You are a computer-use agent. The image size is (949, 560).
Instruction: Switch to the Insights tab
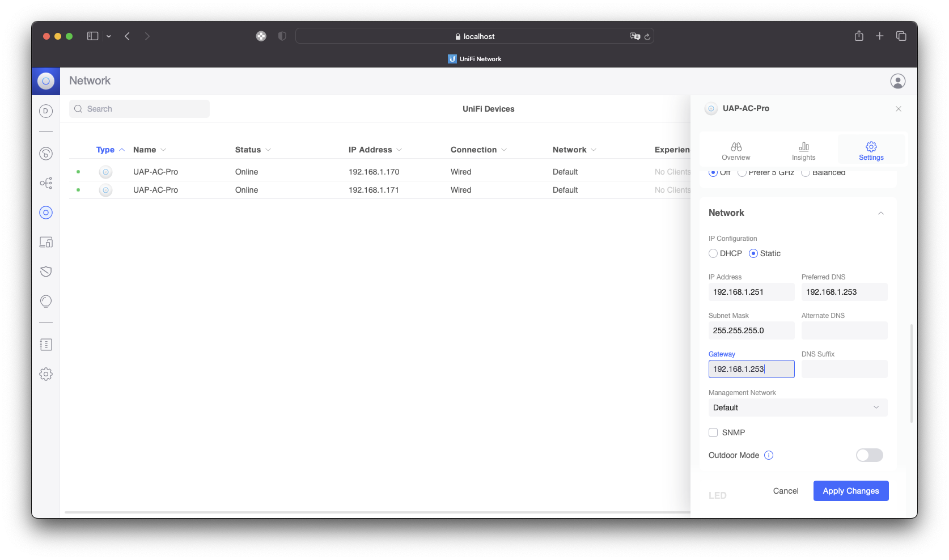803,151
